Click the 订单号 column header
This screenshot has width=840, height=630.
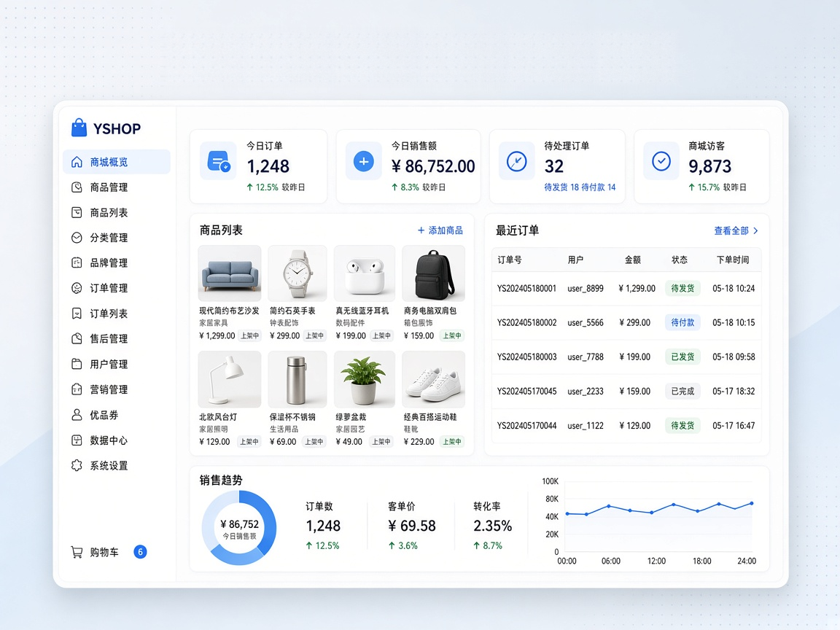(x=510, y=260)
